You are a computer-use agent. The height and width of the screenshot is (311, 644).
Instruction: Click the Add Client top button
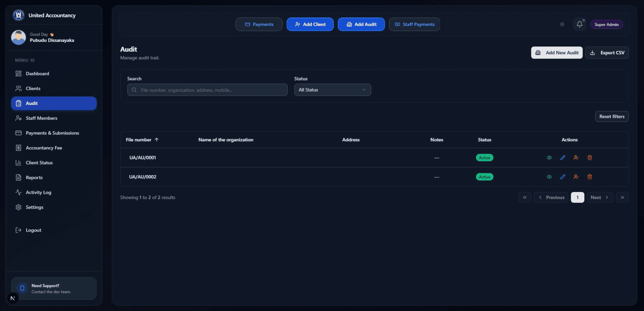(310, 24)
